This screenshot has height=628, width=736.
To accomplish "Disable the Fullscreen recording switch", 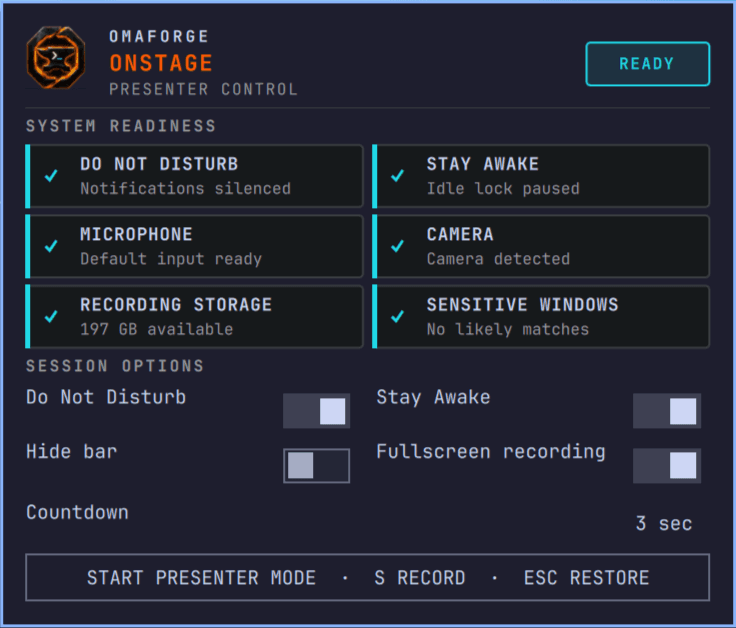I will tap(667, 466).
